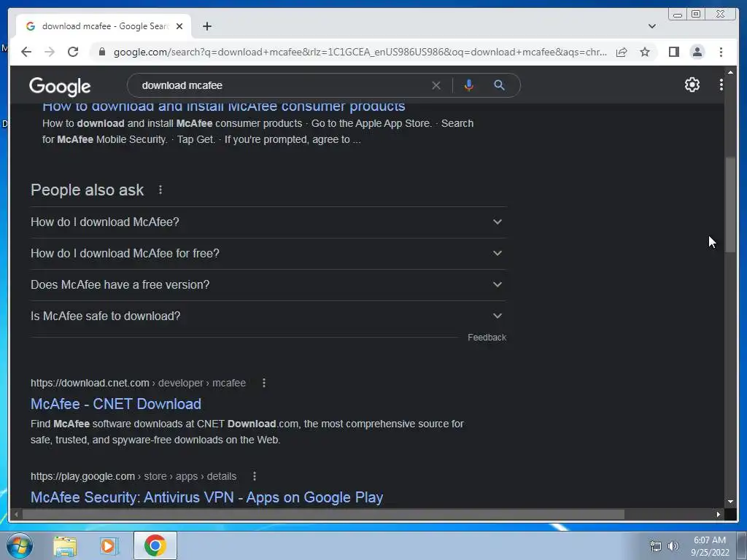Image resolution: width=747 pixels, height=560 pixels.
Task: Click into the 'download mcafee' search field
Action: click(x=281, y=86)
